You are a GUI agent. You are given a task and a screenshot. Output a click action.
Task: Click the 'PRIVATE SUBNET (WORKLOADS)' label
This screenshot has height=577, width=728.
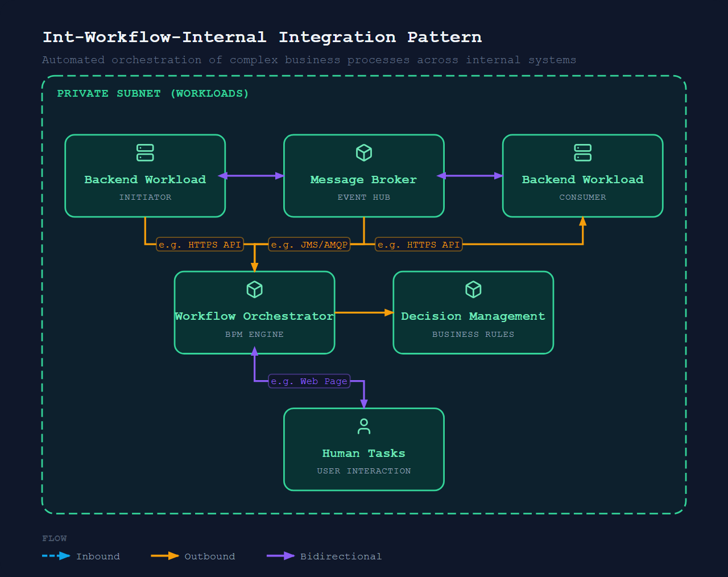153,93
